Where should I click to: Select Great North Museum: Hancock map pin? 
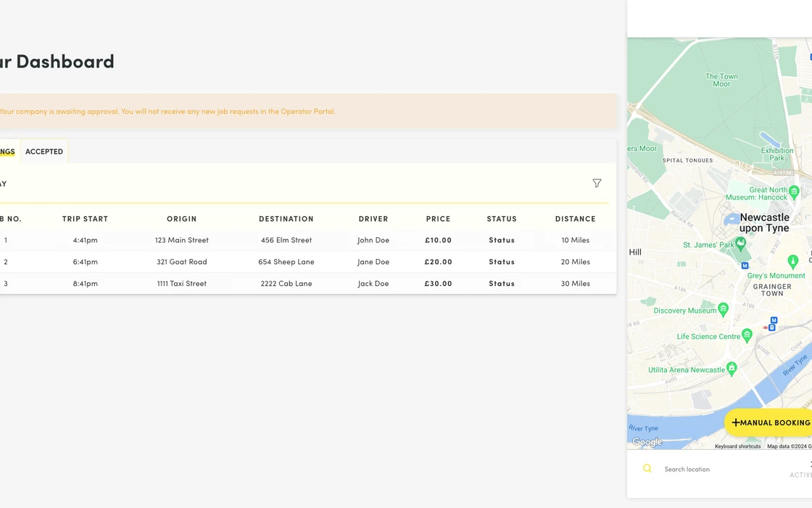pyautogui.click(x=794, y=192)
